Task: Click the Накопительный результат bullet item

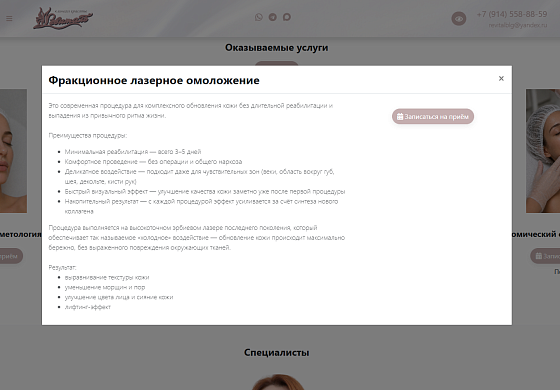Action: [201, 206]
